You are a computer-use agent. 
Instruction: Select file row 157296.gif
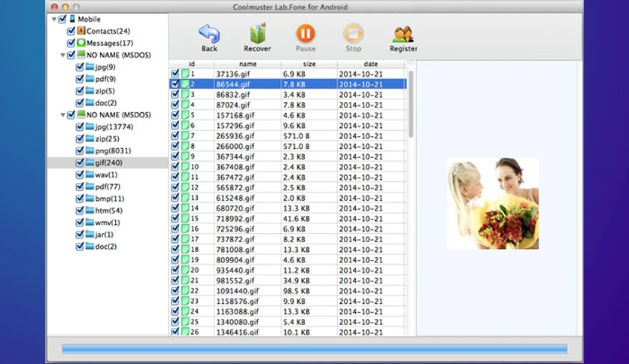287,126
